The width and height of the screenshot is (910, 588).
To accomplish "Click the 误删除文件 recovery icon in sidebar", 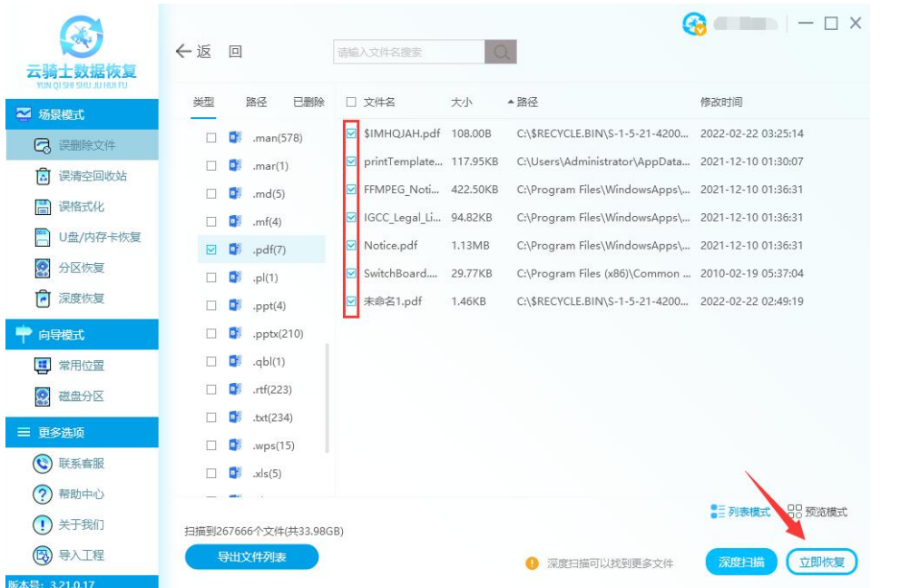I will (x=42, y=145).
